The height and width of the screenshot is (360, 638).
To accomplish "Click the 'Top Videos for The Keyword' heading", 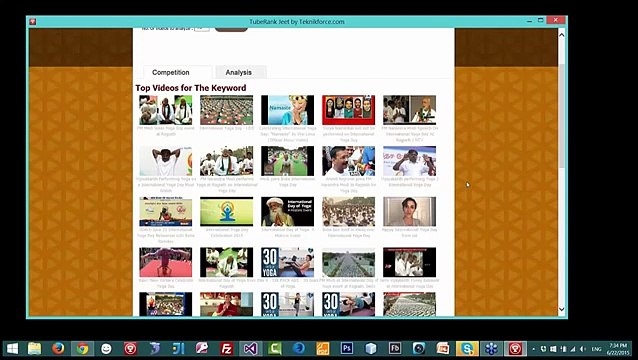I will [191, 88].
